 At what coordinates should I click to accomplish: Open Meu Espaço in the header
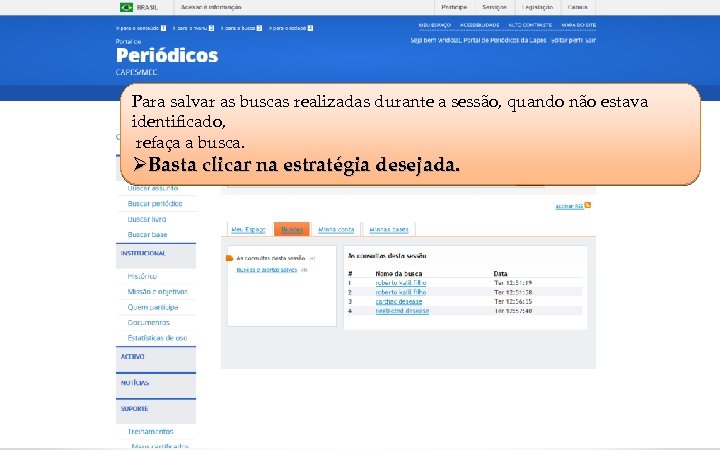pos(434,25)
